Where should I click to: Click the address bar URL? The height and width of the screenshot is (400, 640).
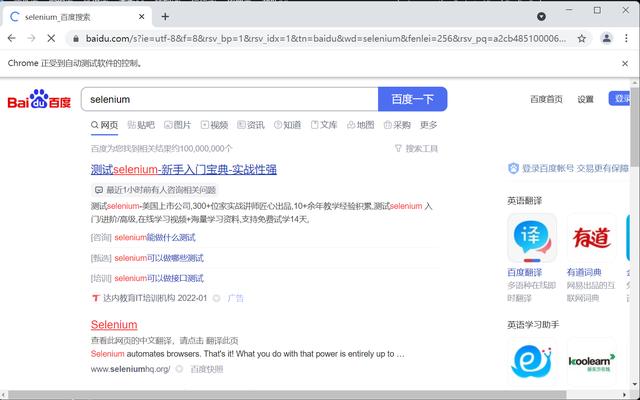(326, 39)
